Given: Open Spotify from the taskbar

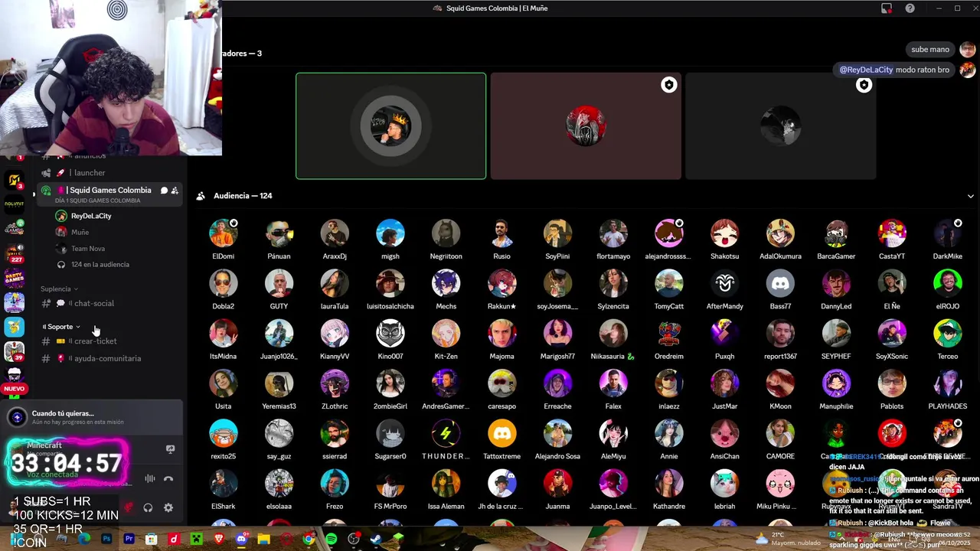Looking at the screenshot, I should click(x=331, y=540).
